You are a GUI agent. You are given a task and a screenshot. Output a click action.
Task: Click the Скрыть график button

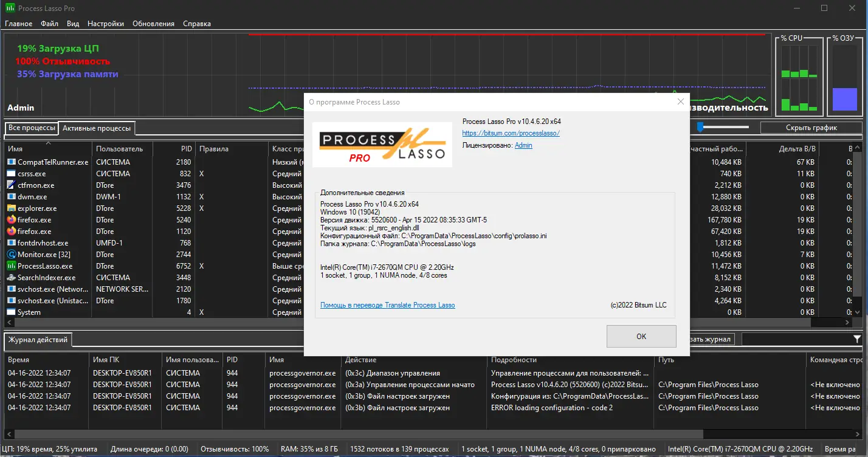pos(811,128)
